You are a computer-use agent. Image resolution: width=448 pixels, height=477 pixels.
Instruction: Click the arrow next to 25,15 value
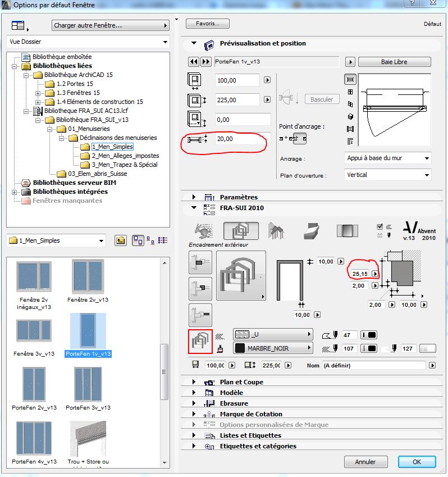(376, 274)
